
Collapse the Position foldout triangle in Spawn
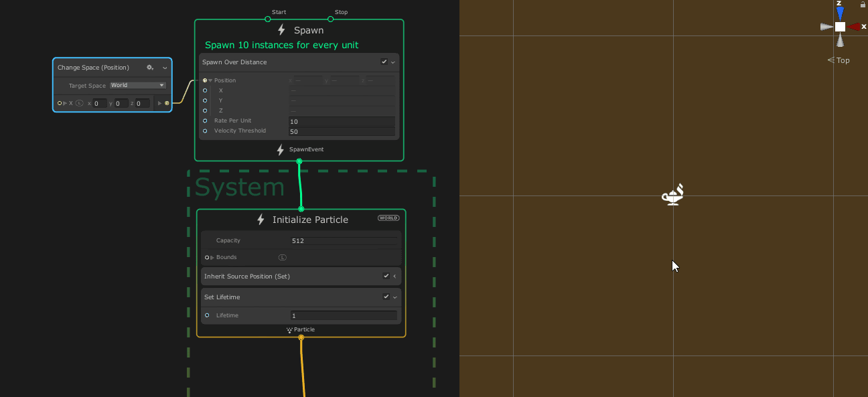210,80
